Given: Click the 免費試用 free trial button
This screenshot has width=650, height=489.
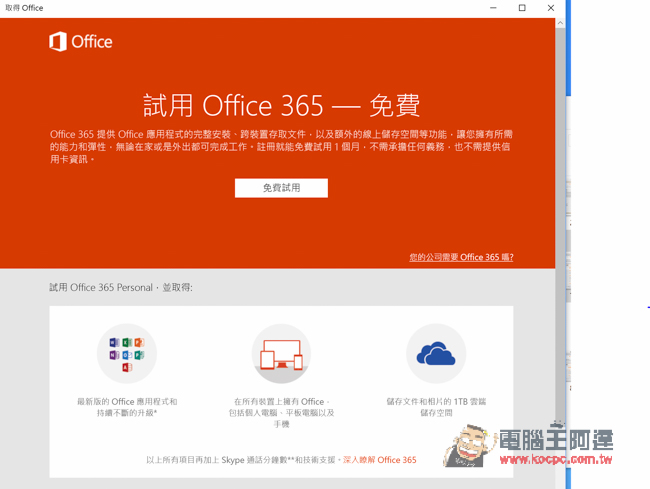Looking at the screenshot, I should click(x=281, y=188).
